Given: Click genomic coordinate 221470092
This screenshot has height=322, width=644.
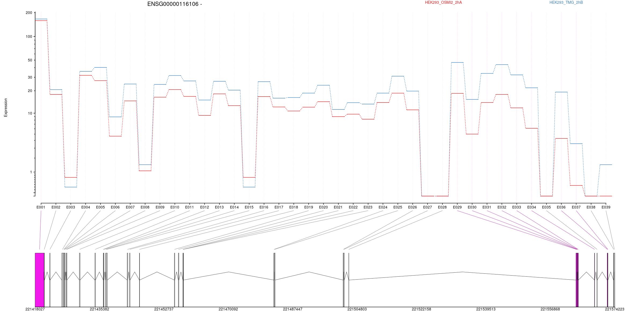Looking at the screenshot, I should click(x=228, y=309).
